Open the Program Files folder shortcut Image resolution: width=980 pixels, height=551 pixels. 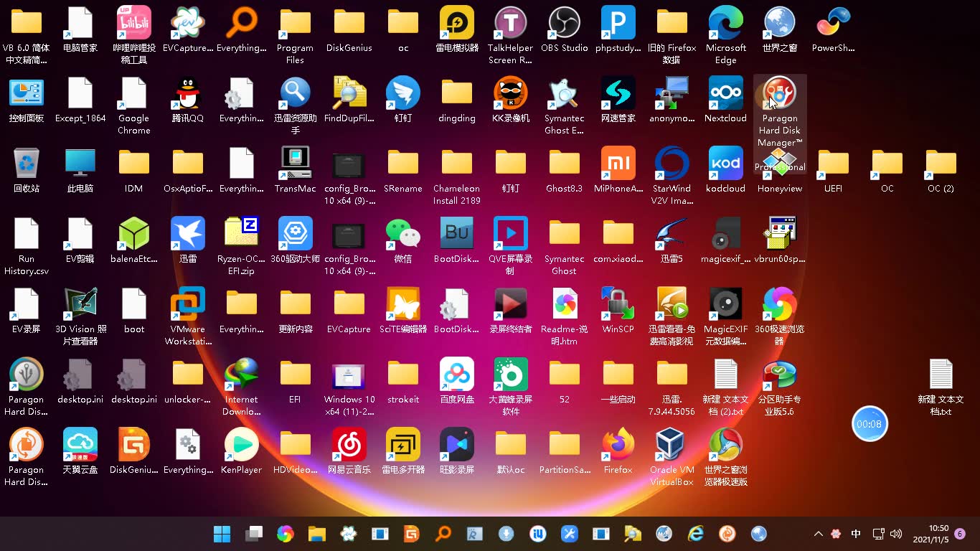[296, 36]
